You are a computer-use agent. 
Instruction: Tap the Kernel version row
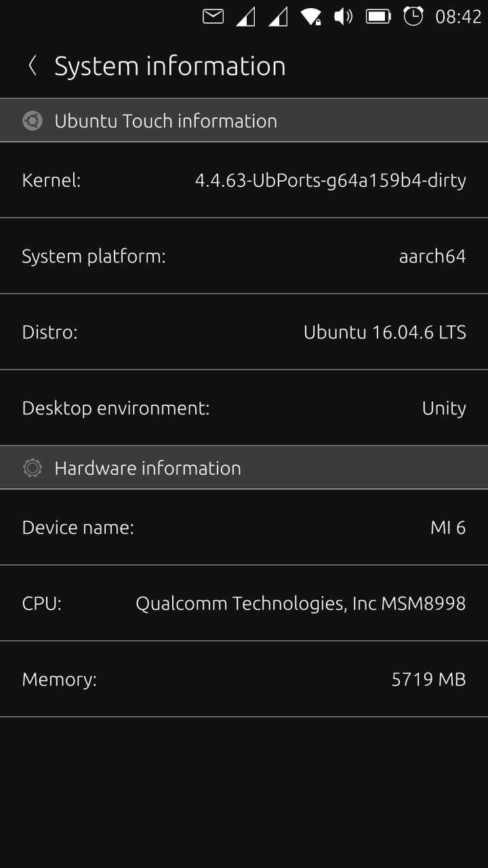point(244,180)
